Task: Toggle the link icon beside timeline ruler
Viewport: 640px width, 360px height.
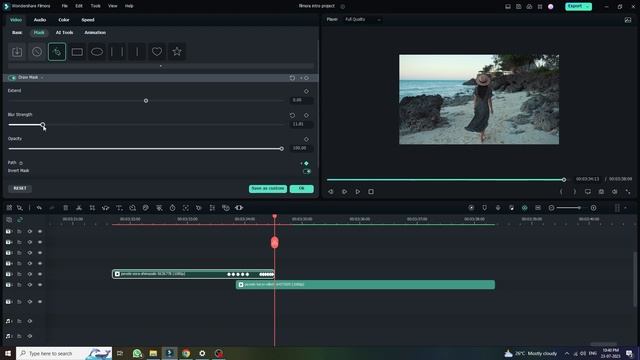Action: 20,220
